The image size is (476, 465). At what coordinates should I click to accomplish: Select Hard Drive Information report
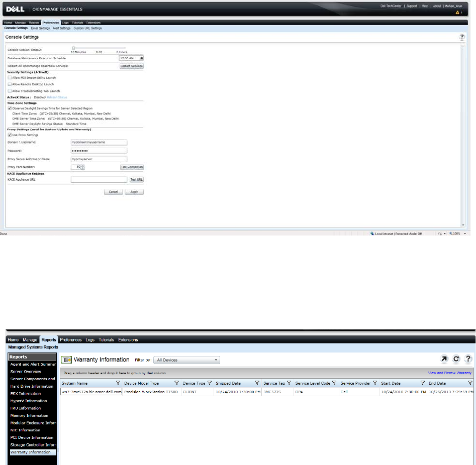pos(32,386)
